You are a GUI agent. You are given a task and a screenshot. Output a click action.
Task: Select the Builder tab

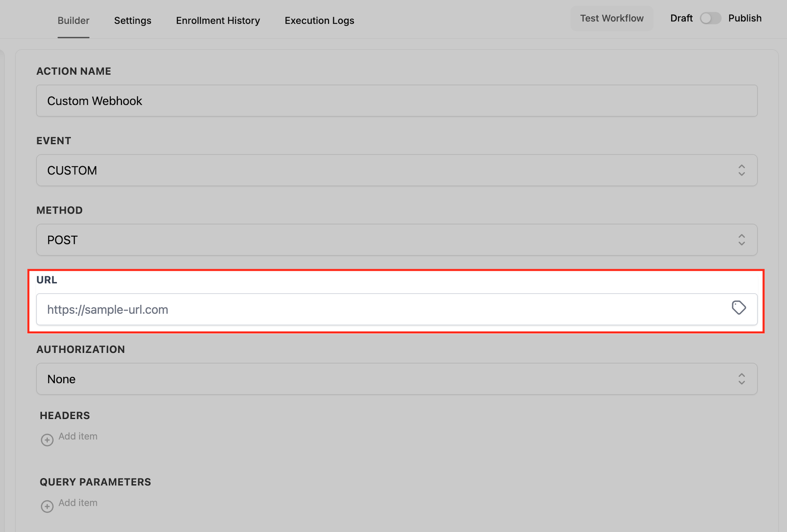(x=73, y=21)
